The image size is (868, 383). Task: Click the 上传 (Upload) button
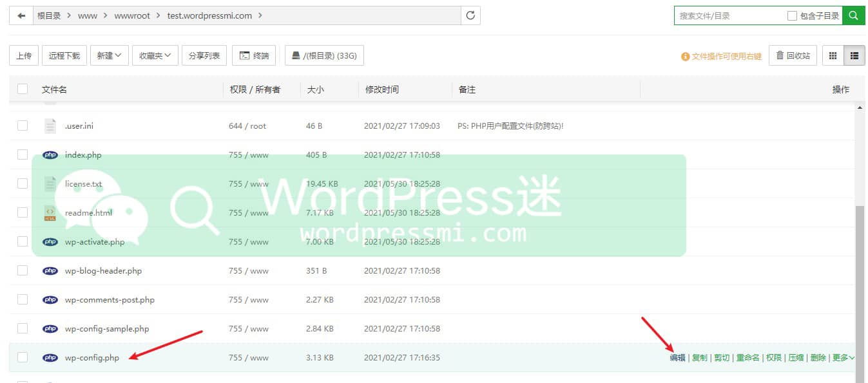24,56
